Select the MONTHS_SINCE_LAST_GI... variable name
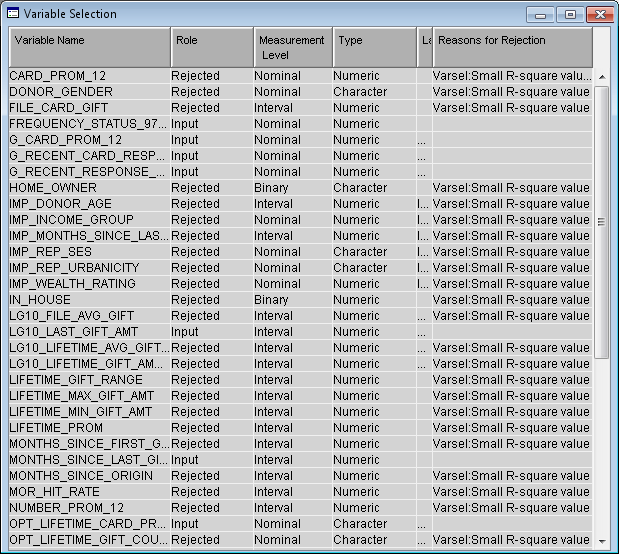This screenshot has width=619, height=554. coord(88,460)
